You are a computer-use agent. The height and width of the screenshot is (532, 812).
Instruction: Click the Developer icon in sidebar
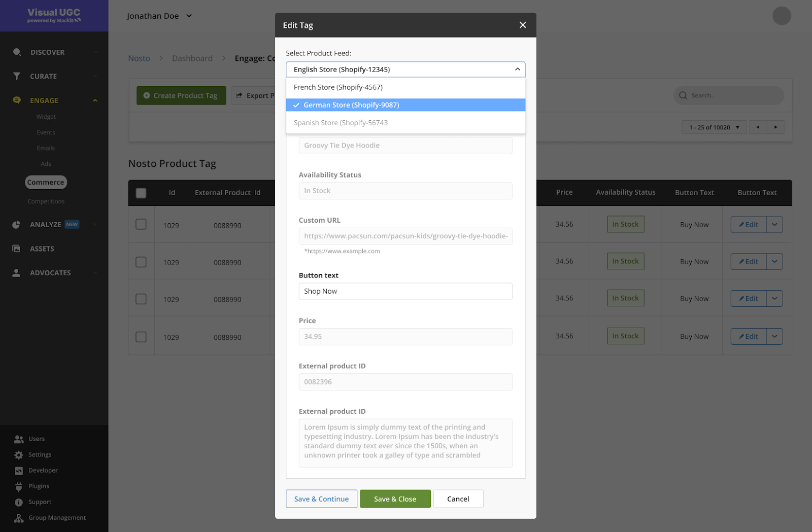tap(19, 471)
